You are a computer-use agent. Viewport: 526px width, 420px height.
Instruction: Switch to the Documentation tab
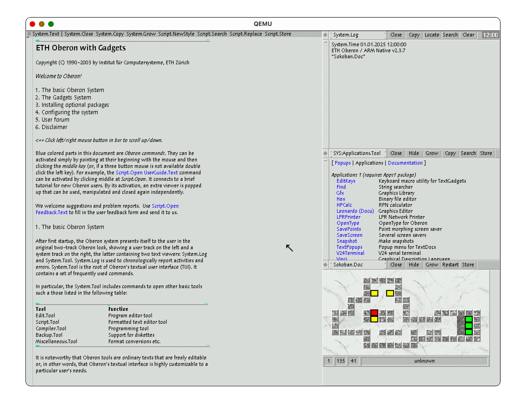405,163
